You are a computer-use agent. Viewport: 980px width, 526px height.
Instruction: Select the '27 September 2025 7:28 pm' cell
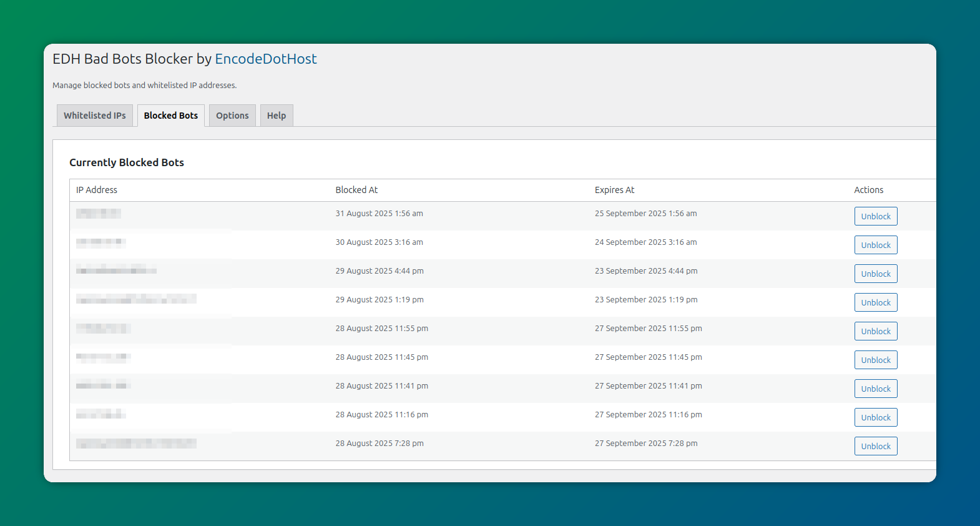click(x=646, y=444)
